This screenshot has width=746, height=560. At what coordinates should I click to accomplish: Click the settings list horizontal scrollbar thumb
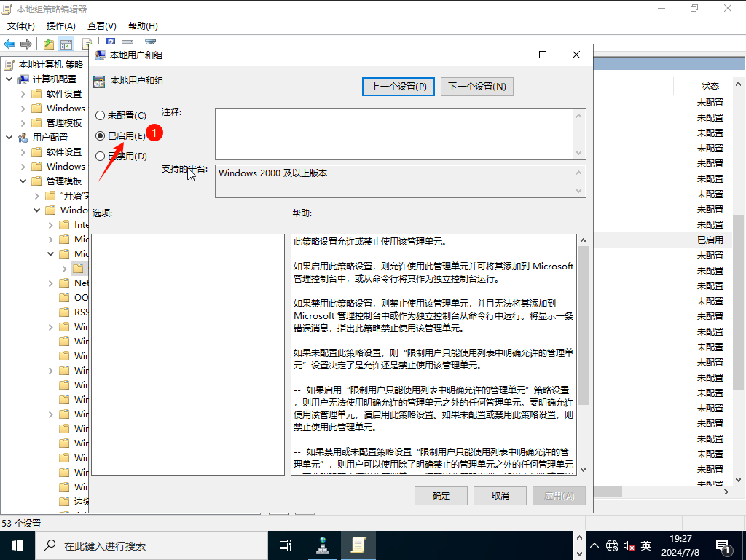[608, 492]
